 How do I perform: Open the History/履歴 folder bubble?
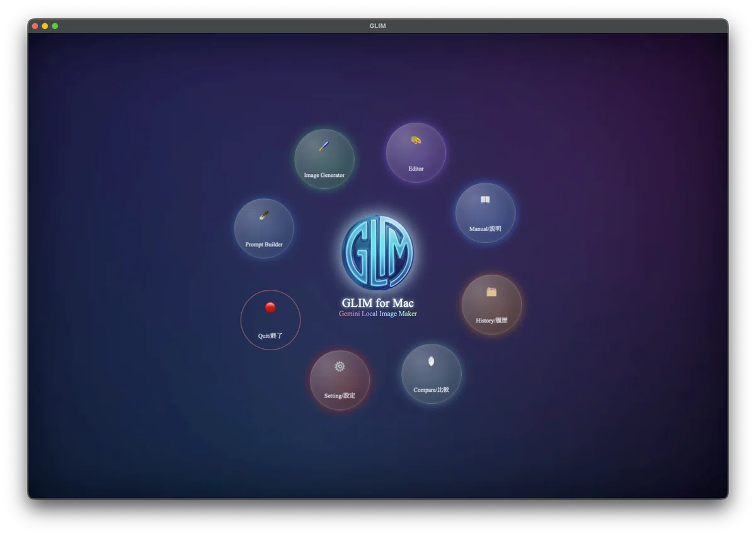(x=491, y=304)
